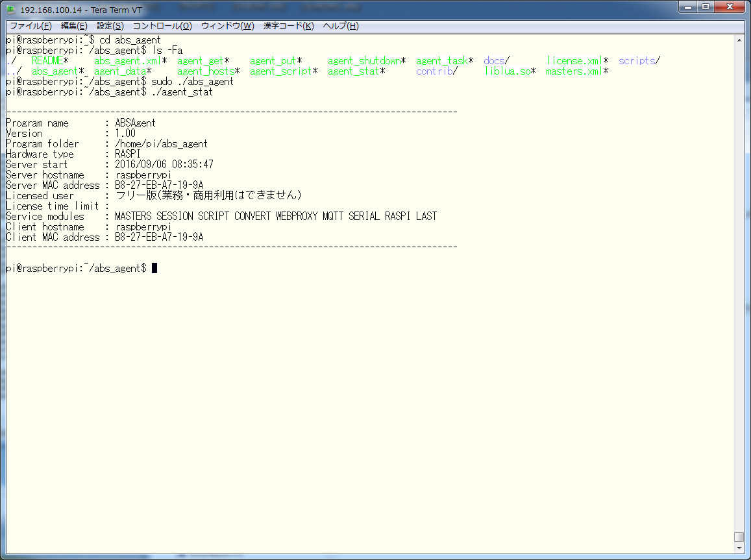
Task: Click the Tera Term icon in title bar
Action: coord(10,10)
